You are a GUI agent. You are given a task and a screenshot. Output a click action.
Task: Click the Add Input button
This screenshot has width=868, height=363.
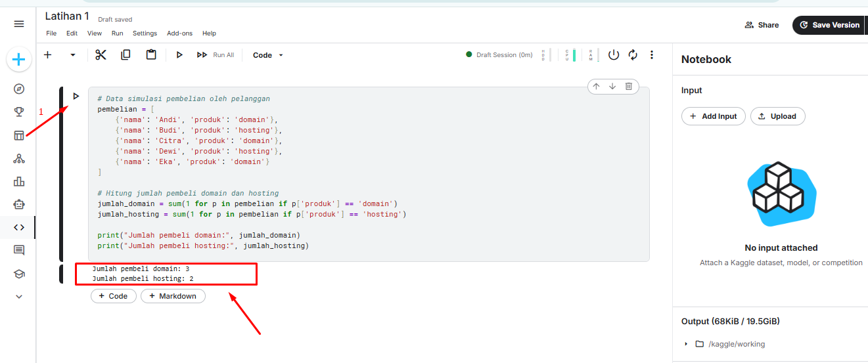pyautogui.click(x=714, y=116)
